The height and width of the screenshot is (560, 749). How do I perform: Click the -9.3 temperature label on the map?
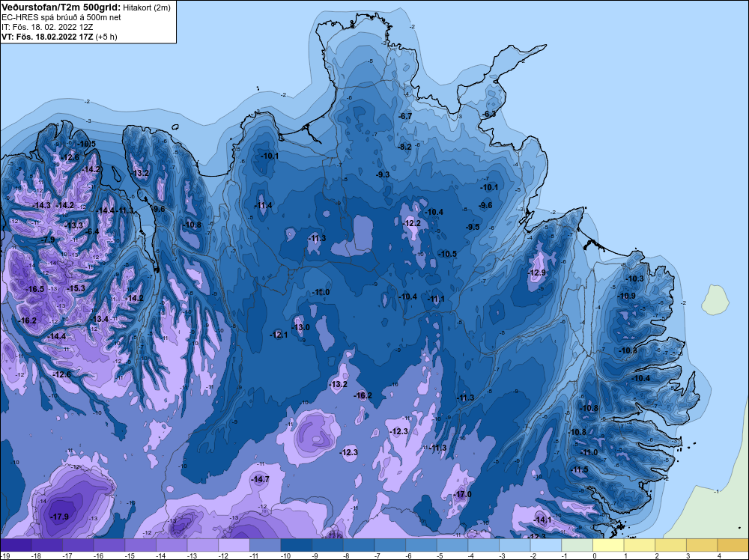click(383, 174)
